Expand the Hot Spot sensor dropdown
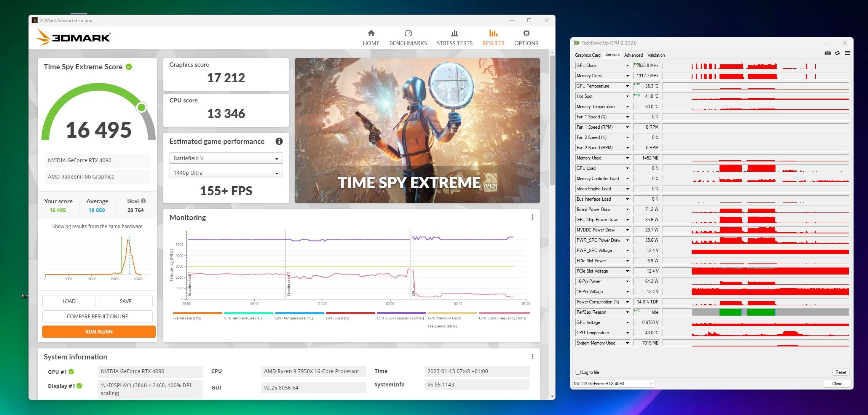 [627, 96]
